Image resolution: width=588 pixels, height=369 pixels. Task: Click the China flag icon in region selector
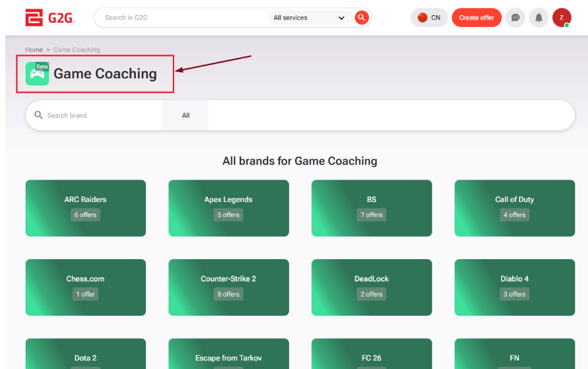tap(422, 18)
